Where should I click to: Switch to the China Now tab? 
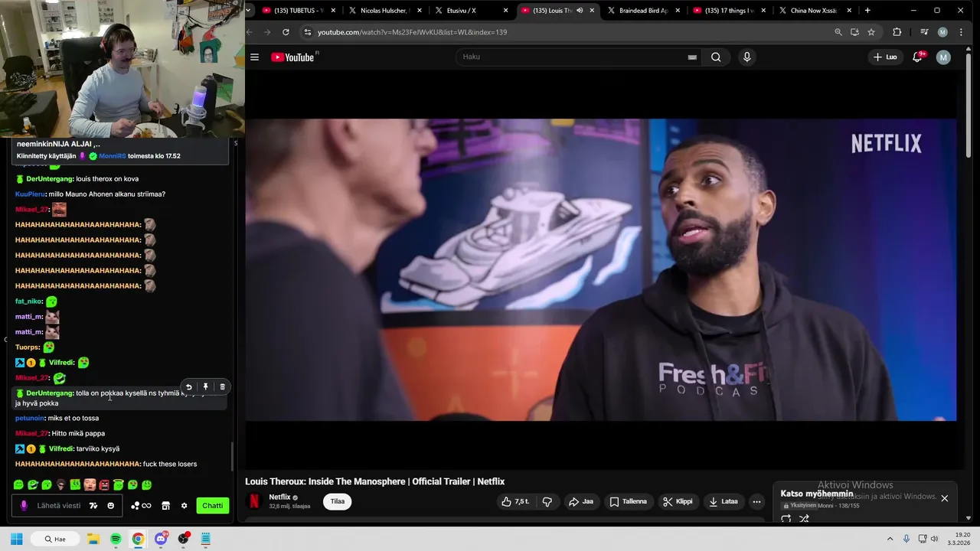click(814, 11)
